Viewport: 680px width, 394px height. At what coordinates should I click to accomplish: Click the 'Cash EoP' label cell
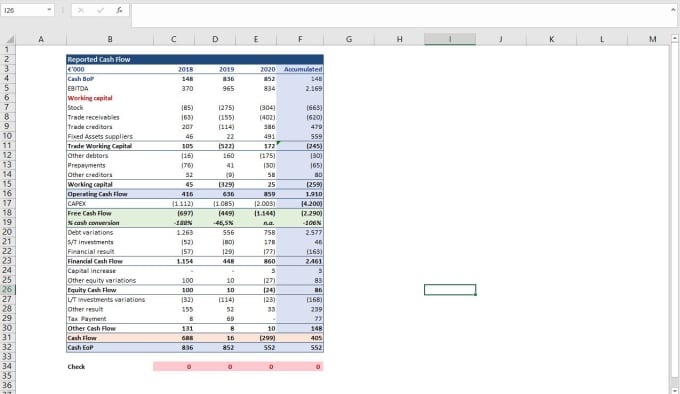point(110,347)
